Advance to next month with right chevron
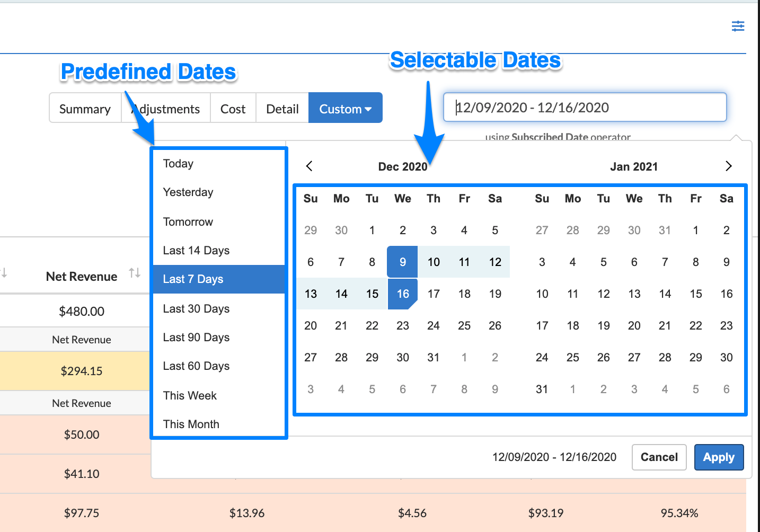760x532 pixels. pos(728,166)
